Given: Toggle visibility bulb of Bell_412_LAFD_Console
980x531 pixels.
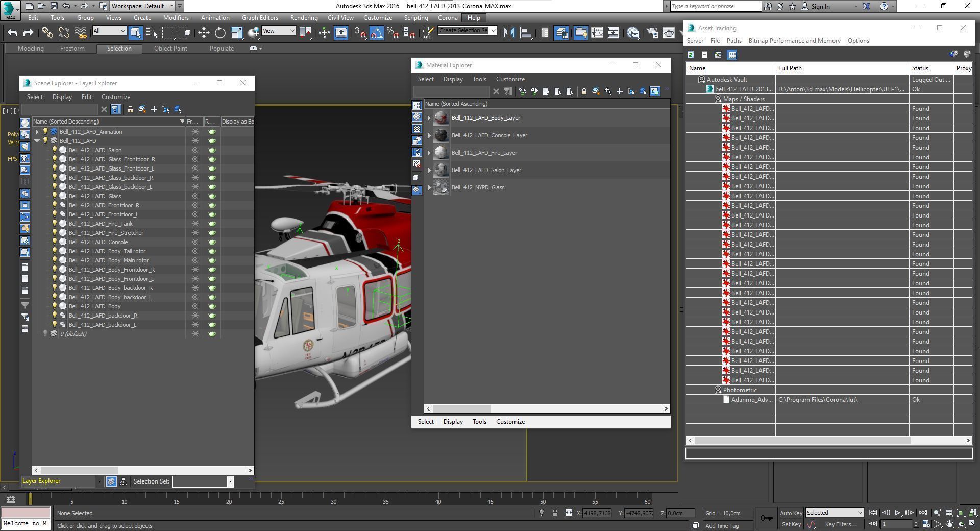Looking at the screenshot, I should click(55, 242).
